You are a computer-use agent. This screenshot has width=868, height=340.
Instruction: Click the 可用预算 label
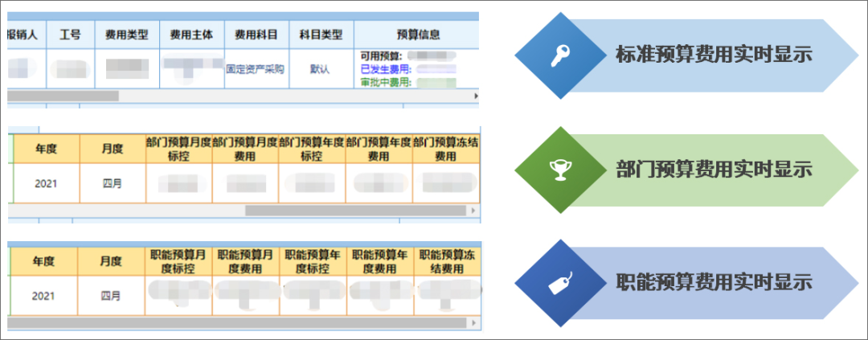point(382,56)
